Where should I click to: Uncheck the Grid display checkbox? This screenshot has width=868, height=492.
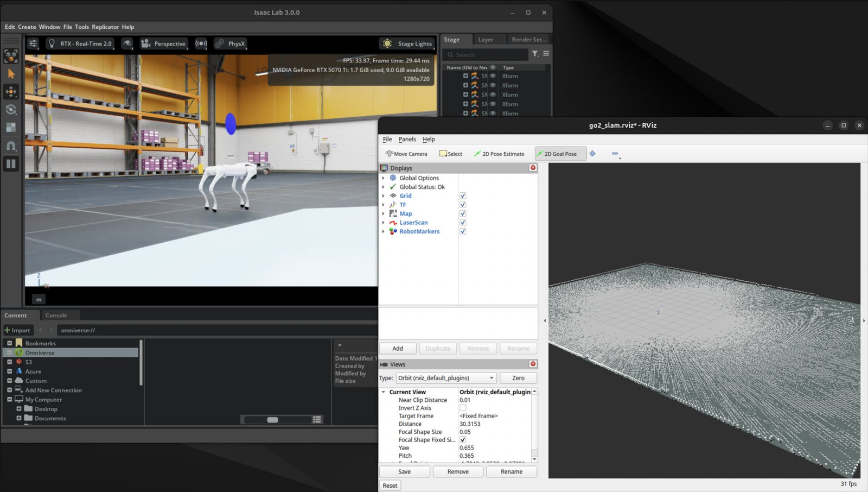coord(463,196)
